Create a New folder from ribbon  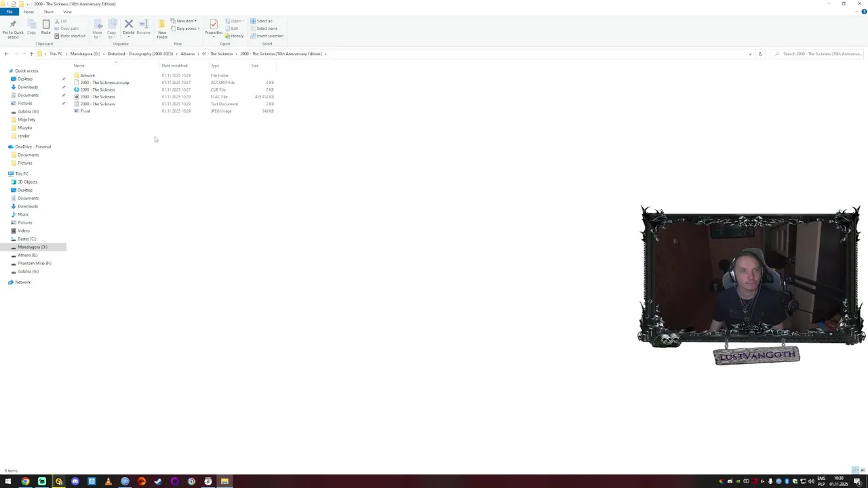coord(162,28)
